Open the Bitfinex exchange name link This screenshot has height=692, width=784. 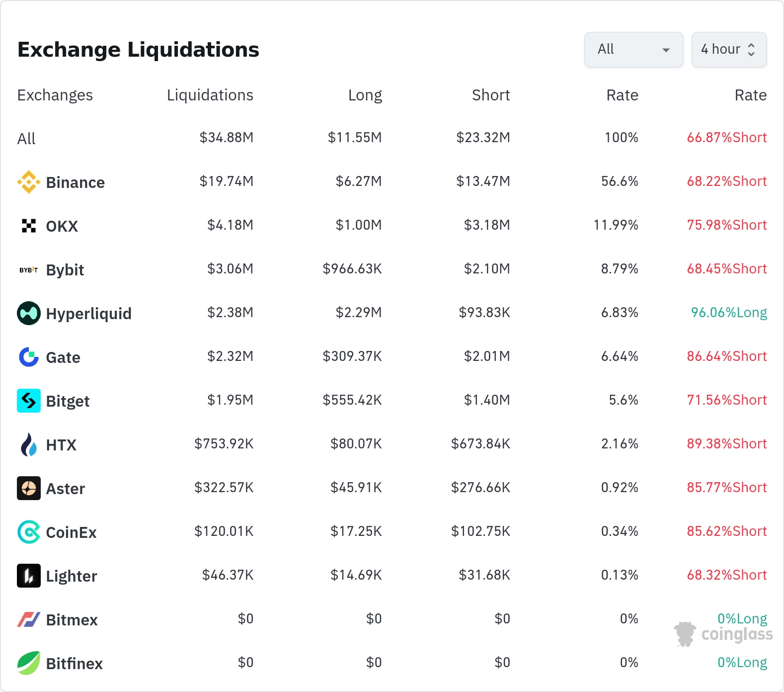tap(74, 664)
